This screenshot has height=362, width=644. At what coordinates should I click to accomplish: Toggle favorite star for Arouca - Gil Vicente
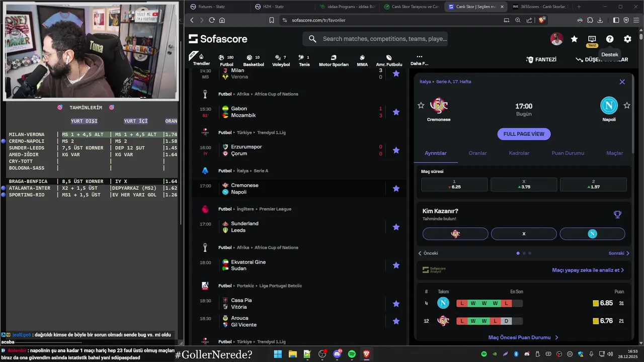[396, 321]
